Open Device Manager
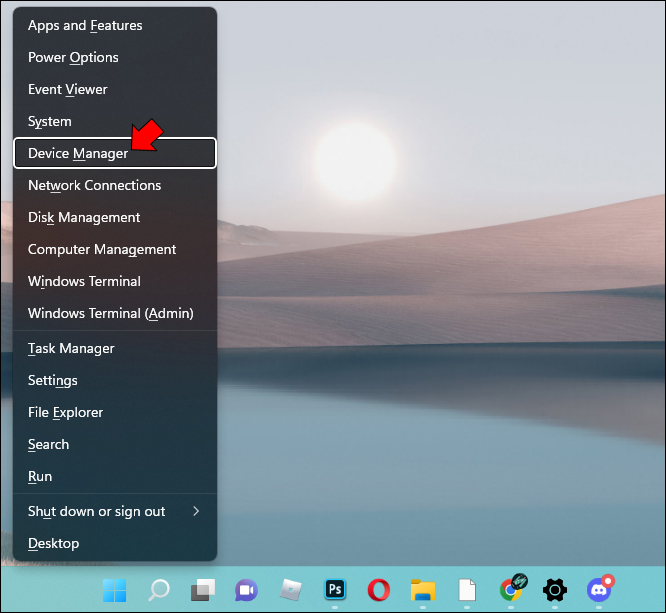 [x=115, y=153]
